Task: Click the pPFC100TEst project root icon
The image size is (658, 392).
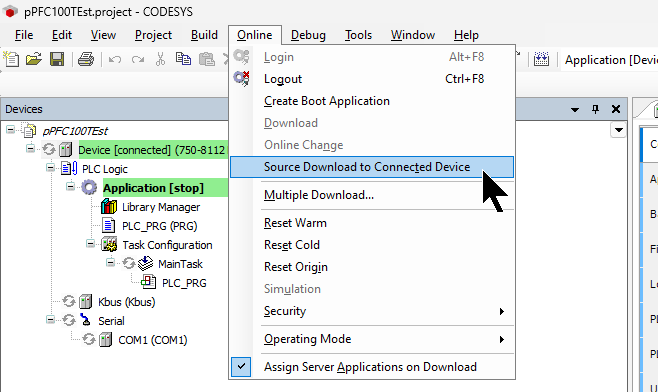Action: coord(29,131)
